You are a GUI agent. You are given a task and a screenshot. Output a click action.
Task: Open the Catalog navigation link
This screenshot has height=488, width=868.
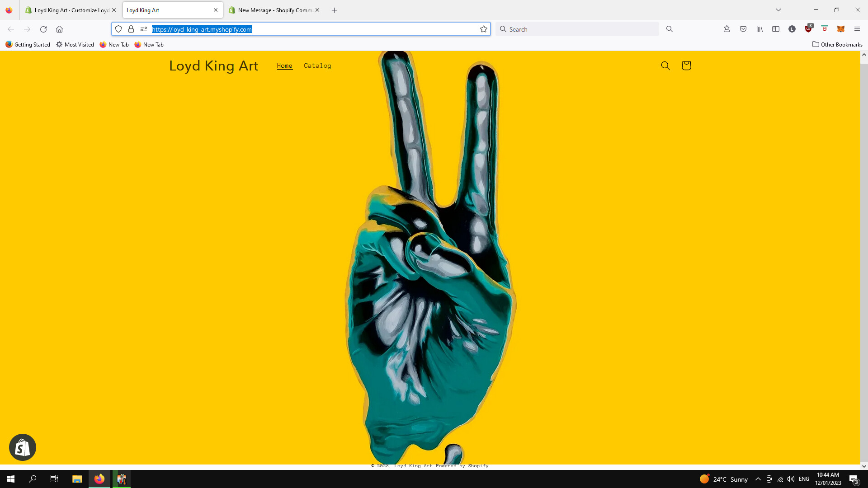[317, 66]
